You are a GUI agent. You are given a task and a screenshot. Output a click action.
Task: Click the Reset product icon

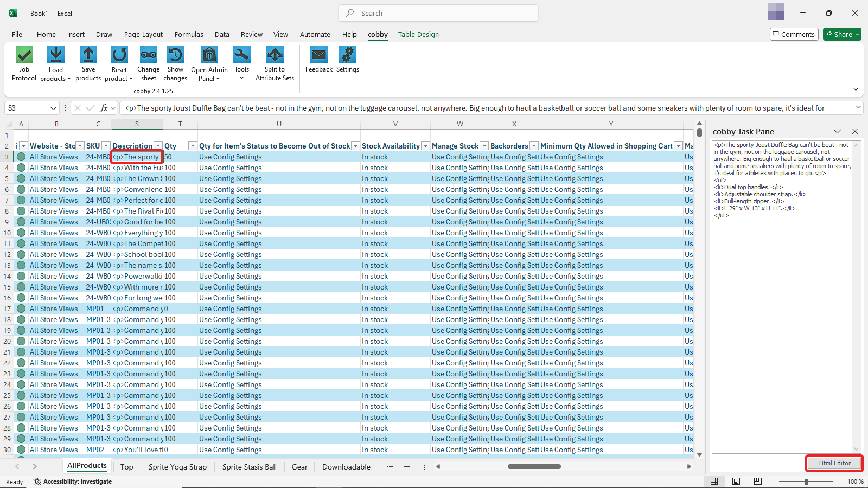[x=119, y=56]
